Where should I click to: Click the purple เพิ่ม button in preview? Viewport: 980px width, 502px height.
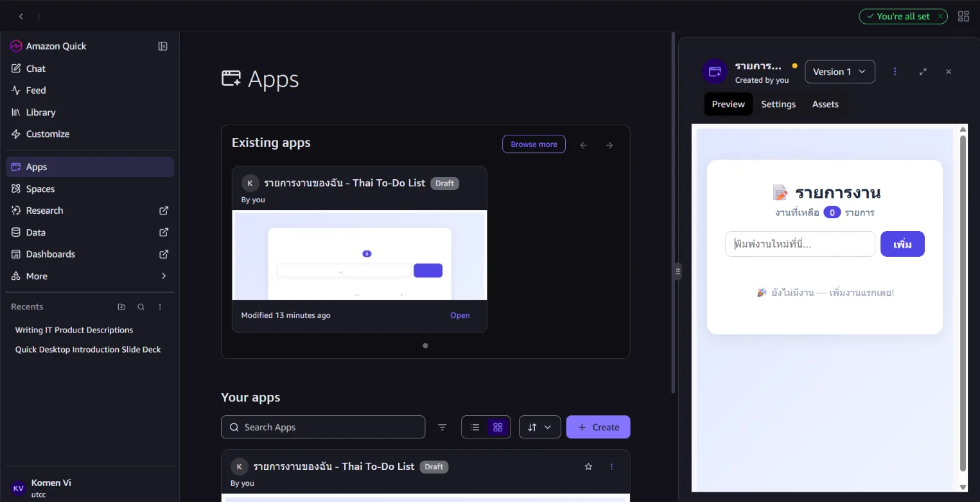pos(902,244)
